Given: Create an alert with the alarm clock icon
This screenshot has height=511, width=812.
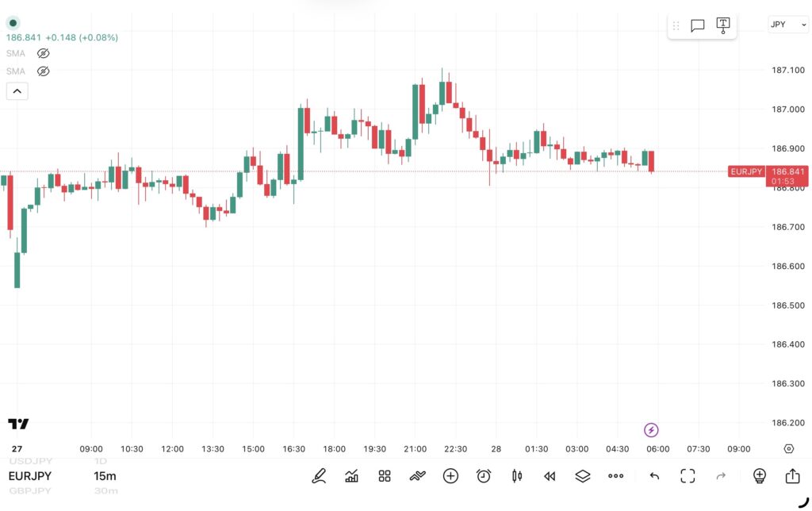Looking at the screenshot, I should (484, 476).
